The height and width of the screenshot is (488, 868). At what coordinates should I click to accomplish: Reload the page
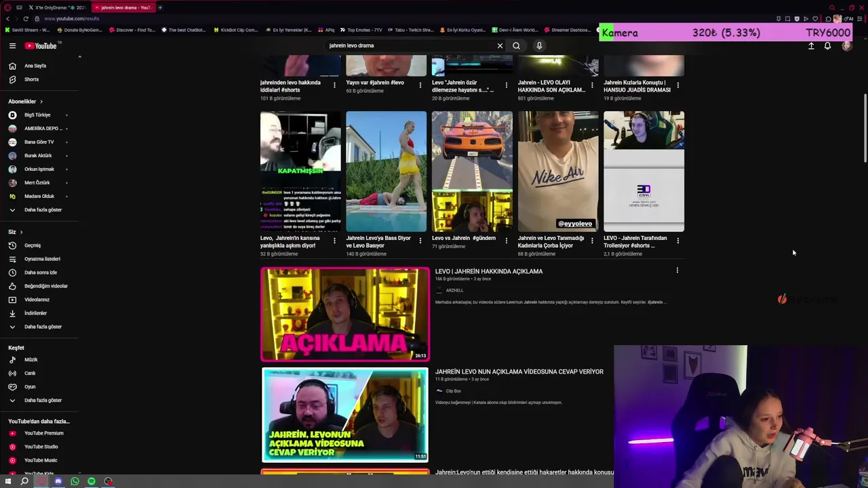[x=26, y=19]
